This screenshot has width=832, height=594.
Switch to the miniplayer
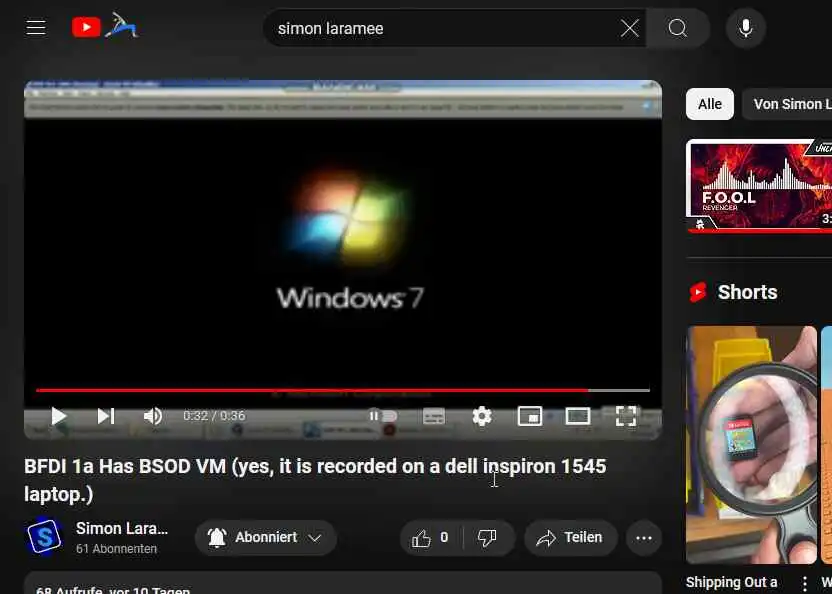pos(530,416)
